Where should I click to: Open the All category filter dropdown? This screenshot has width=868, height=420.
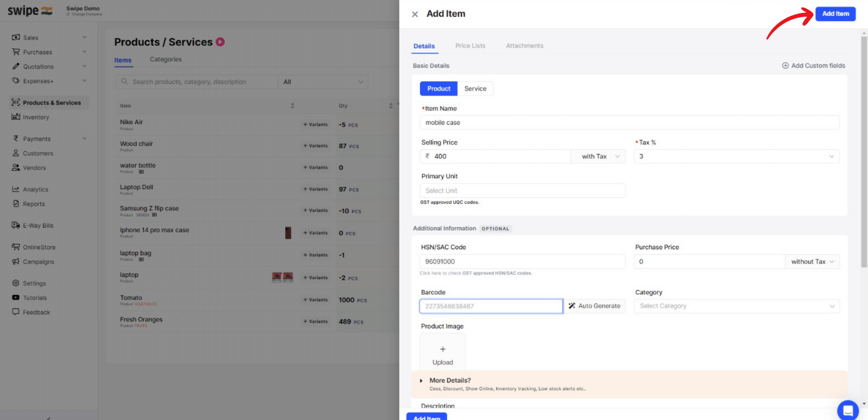[x=323, y=82]
